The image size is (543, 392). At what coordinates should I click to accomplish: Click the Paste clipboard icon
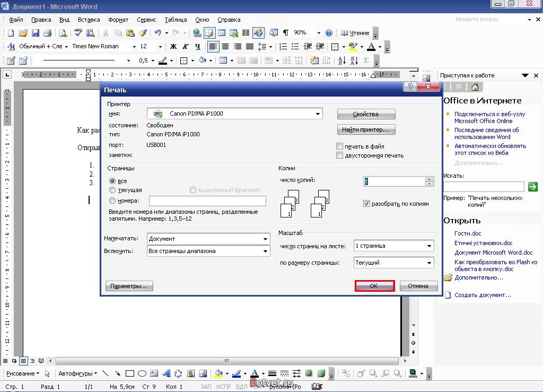coord(130,33)
